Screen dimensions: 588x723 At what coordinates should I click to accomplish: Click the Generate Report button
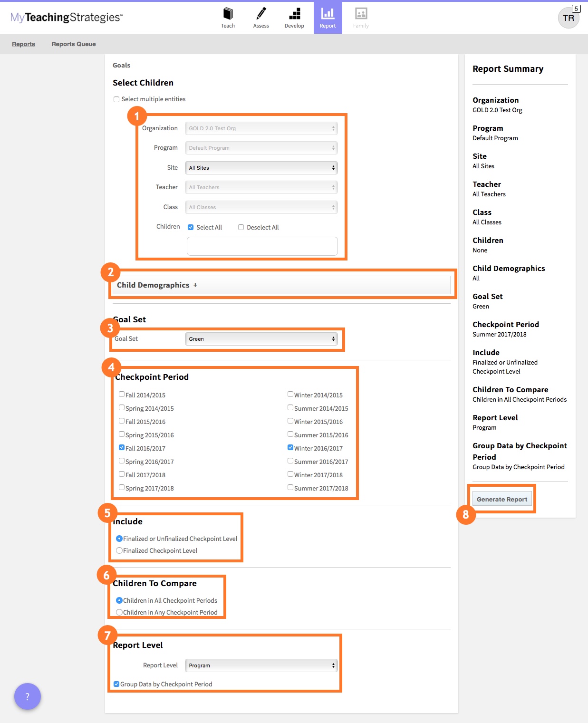click(x=502, y=499)
